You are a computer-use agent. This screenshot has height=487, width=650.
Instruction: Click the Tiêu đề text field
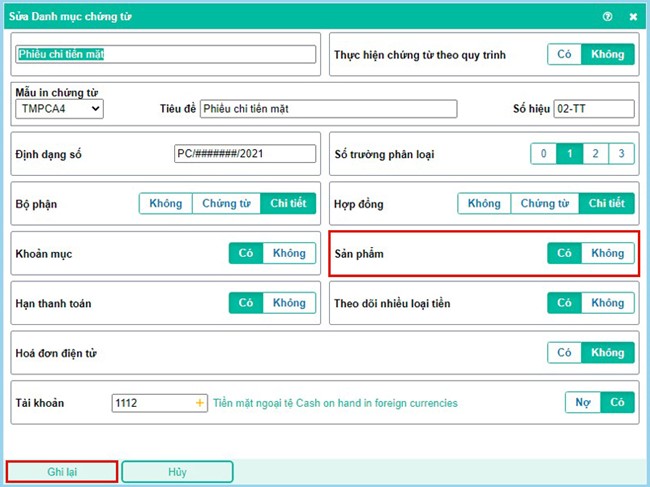pyautogui.click(x=328, y=109)
